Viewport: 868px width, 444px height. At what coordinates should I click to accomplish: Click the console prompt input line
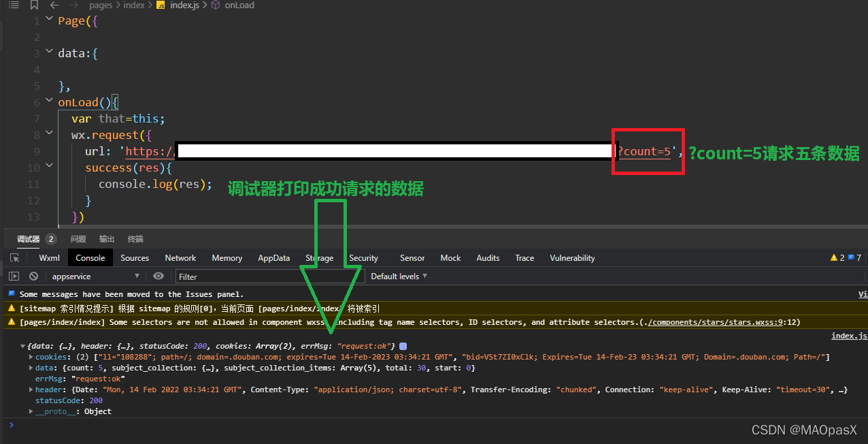(x=435, y=425)
